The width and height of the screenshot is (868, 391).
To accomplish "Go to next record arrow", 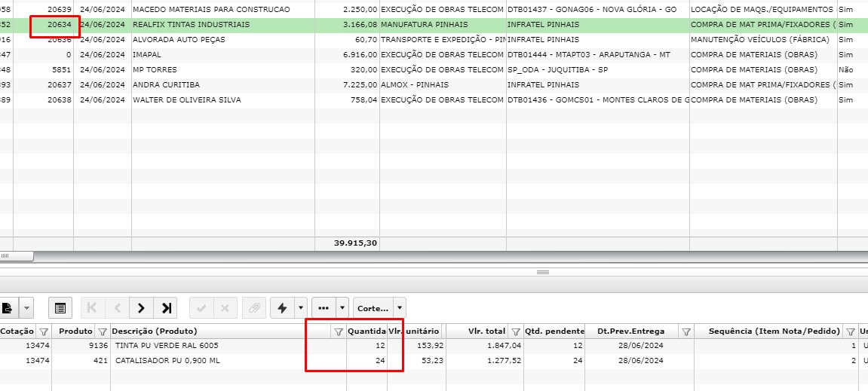I will point(141,307).
